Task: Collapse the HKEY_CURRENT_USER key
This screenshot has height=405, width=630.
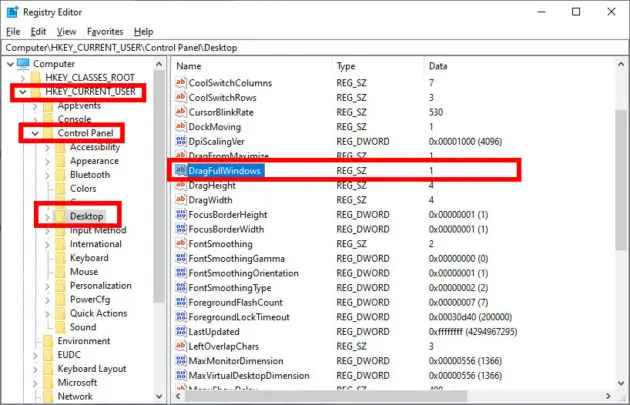Action: tap(23, 92)
